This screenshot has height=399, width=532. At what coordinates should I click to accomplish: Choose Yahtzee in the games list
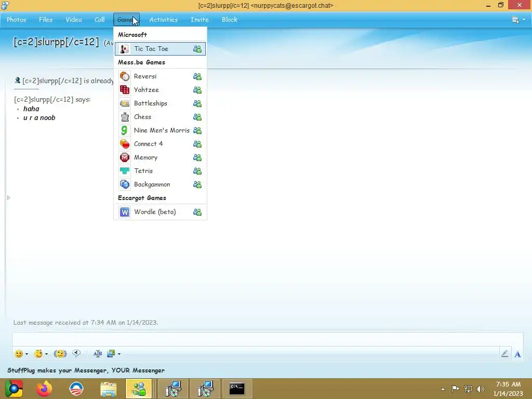pyautogui.click(x=160, y=90)
